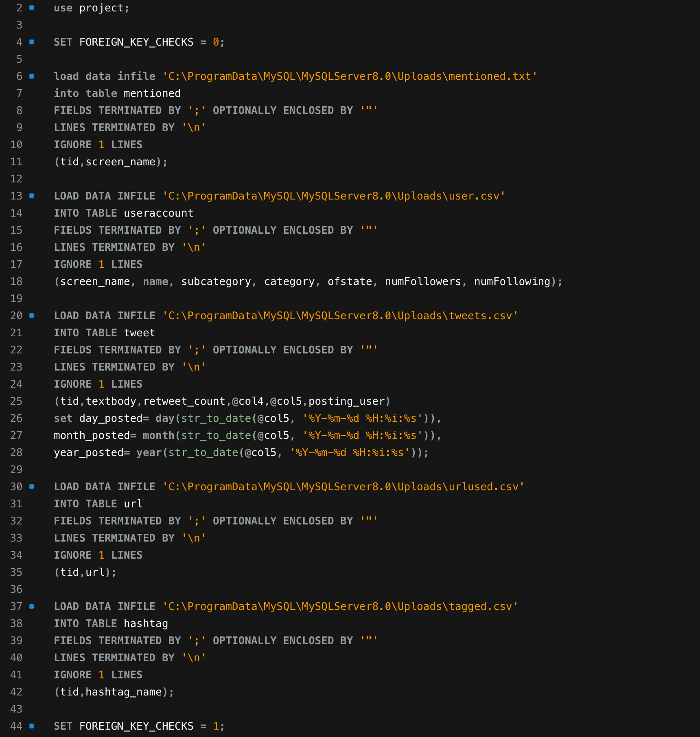The height and width of the screenshot is (737, 700).
Task: Click line number 11 in the gutter
Action: 16,162
